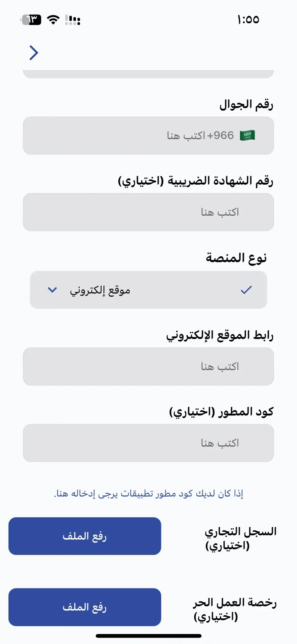The width and height of the screenshot is (297, 644).
Task: Focus the رقم الجوال input field
Action: pos(148,136)
